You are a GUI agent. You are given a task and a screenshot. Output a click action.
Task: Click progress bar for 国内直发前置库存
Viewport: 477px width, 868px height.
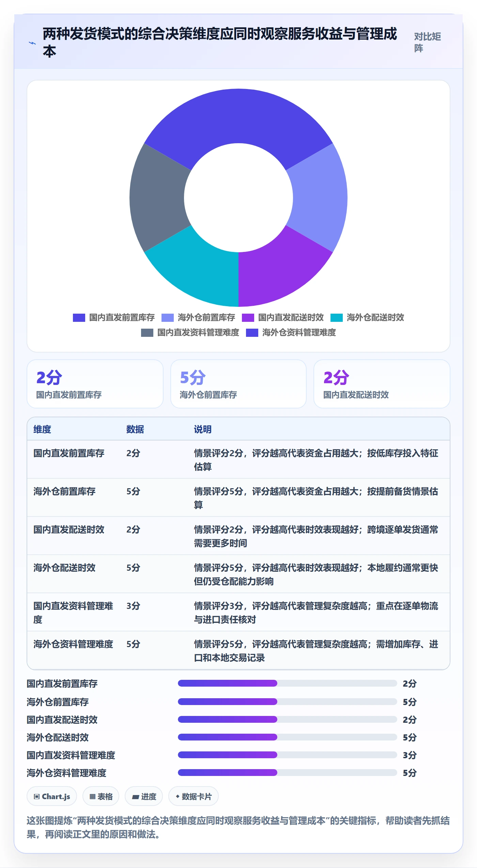pyautogui.click(x=288, y=683)
